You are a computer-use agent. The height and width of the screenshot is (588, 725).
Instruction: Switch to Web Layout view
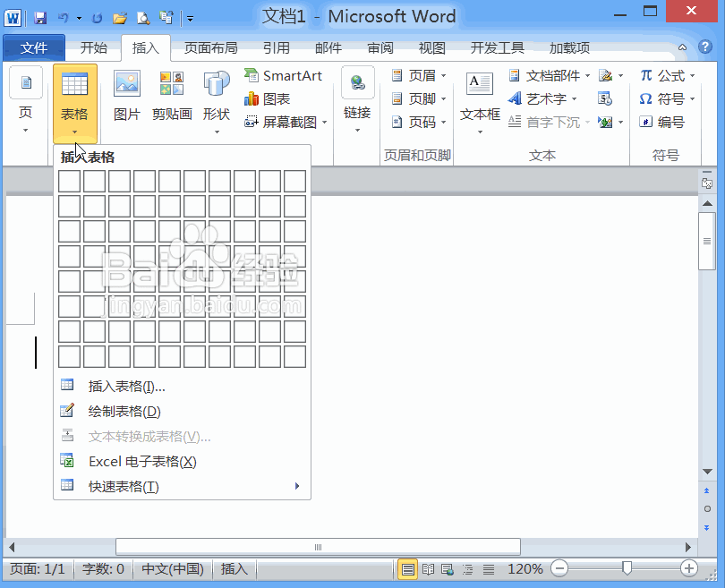click(448, 569)
